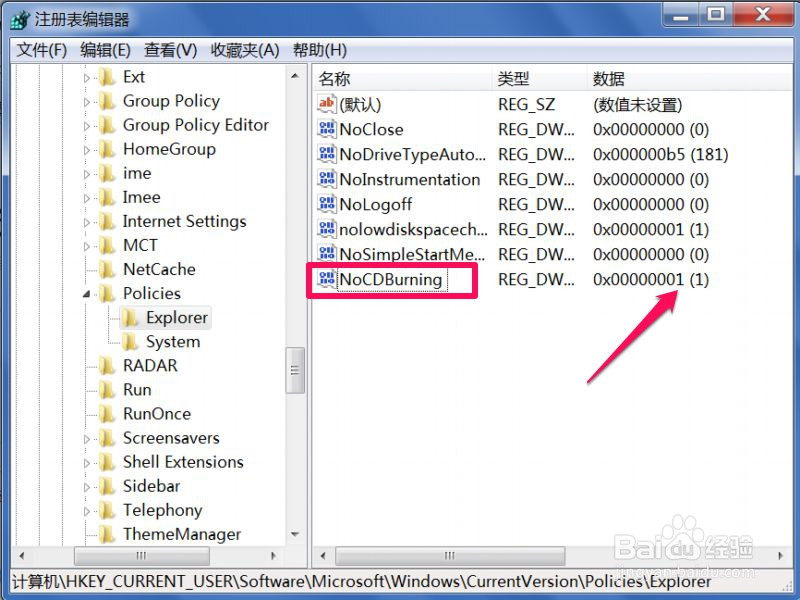Open the 收藏夹(A) menu
This screenshot has height=600, width=800.
[x=245, y=50]
